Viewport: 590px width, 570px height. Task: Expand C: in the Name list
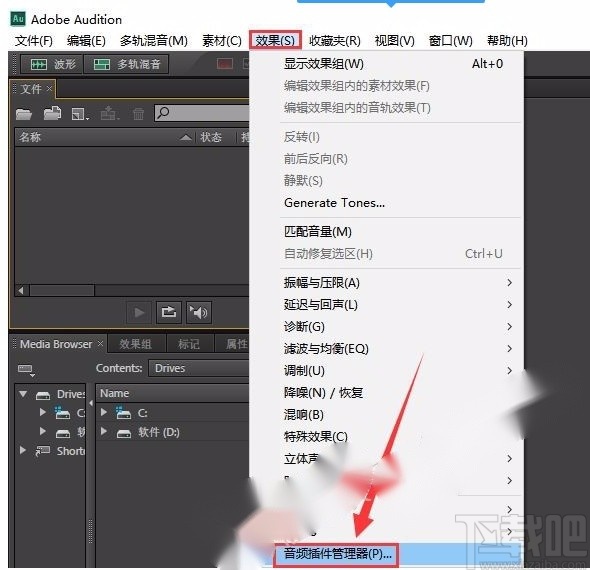tap(104, 412)
